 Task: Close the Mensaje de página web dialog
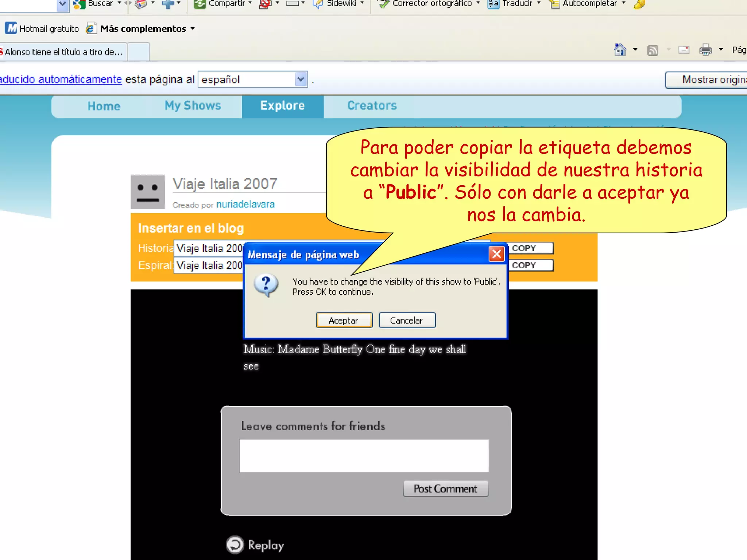coord(496,254)
